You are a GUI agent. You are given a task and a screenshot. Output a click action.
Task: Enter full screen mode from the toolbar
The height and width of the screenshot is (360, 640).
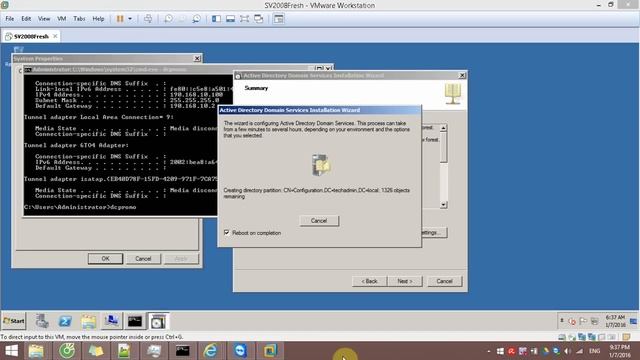[244, 19]
